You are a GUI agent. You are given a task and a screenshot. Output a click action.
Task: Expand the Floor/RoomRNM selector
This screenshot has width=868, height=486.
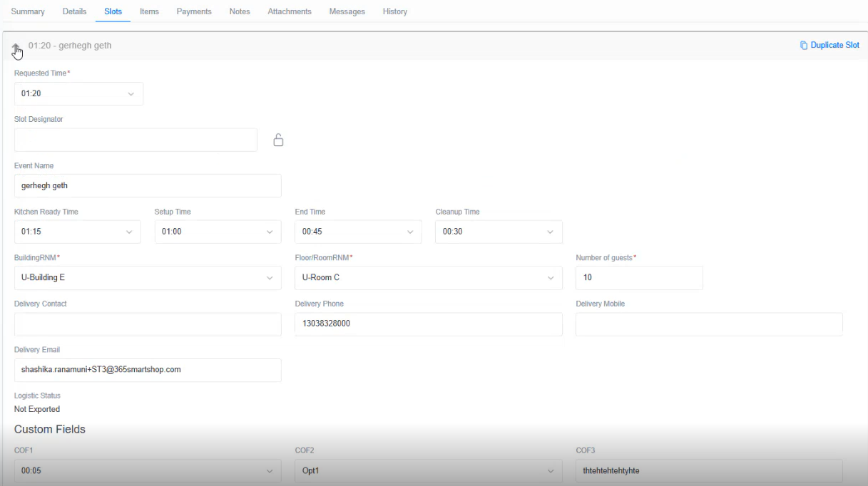click(x=551, y=277)
